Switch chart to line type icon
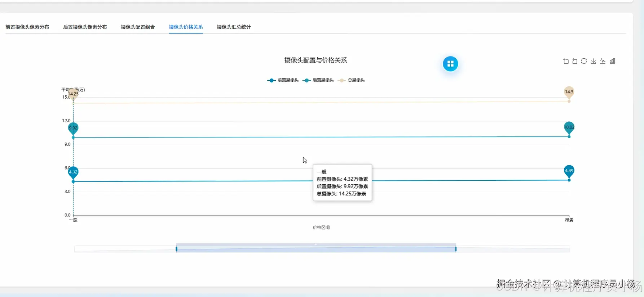The height and width of the screenshot is (297, 644). [603, 61]
